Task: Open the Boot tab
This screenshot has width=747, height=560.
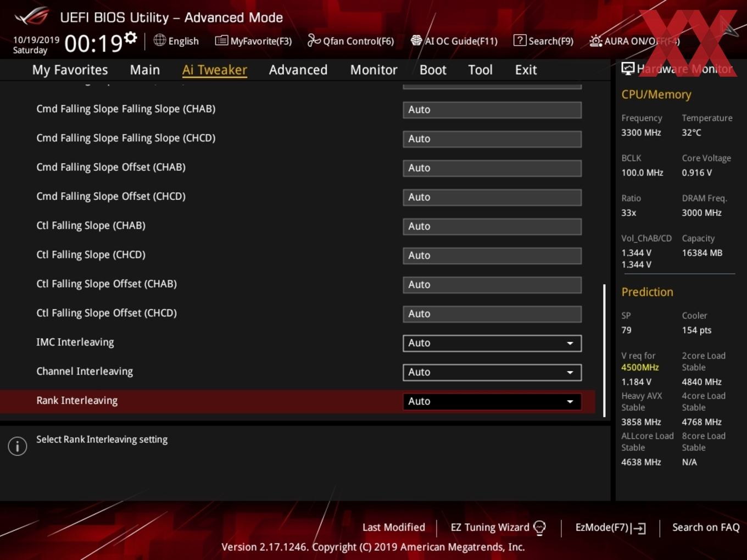Action: tap(433, 70)
